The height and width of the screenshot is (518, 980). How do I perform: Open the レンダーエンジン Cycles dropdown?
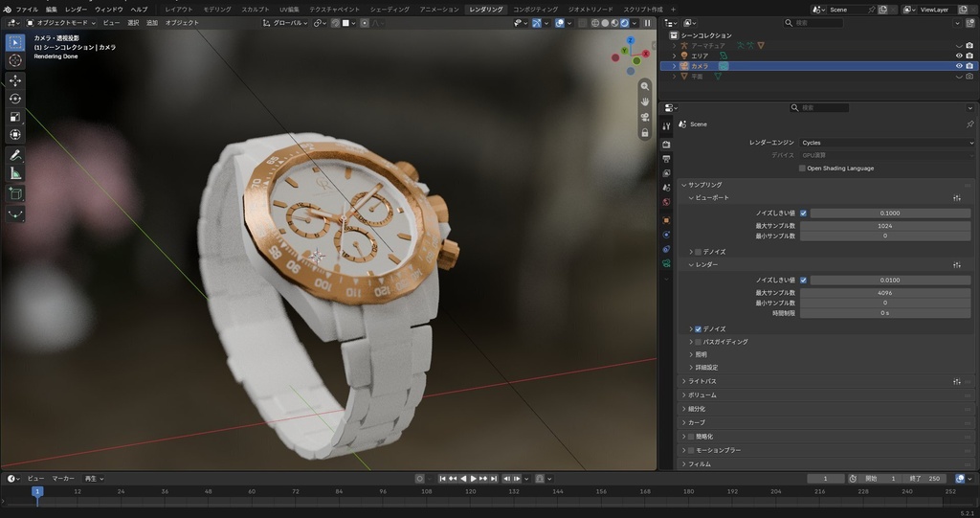tap(887, 143)
